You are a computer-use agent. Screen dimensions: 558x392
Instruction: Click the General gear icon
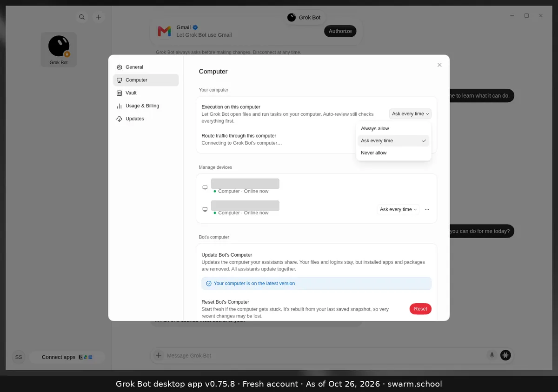click(120, 67)
